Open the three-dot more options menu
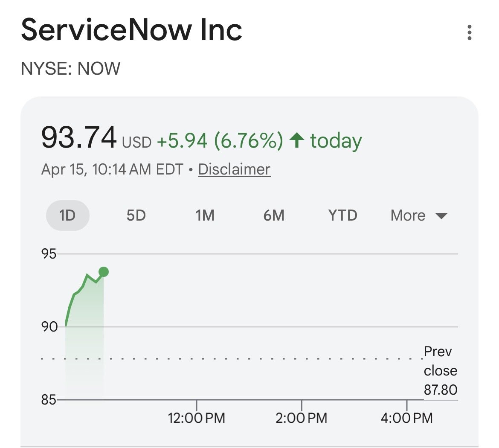 (469, 32)
